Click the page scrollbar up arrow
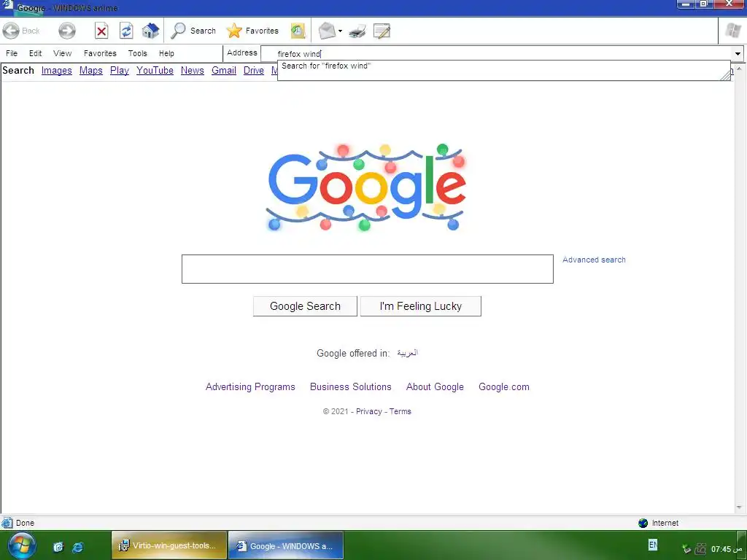747x560 pixels. pyautogui.click(x=740, y=69)
